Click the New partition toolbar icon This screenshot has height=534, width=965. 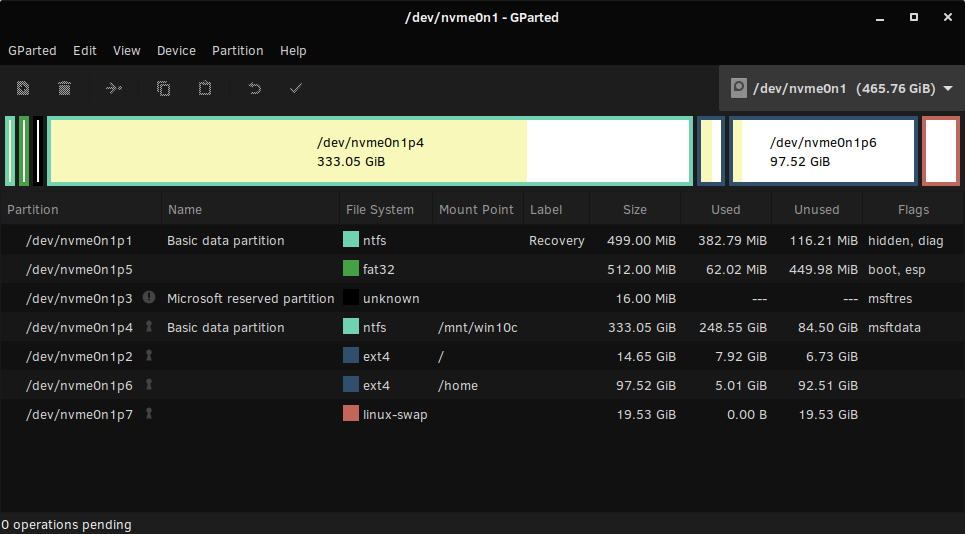coord(23,88)
